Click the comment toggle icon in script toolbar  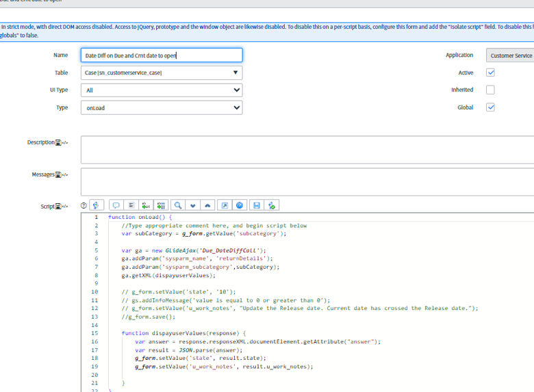tap(116, 205)
